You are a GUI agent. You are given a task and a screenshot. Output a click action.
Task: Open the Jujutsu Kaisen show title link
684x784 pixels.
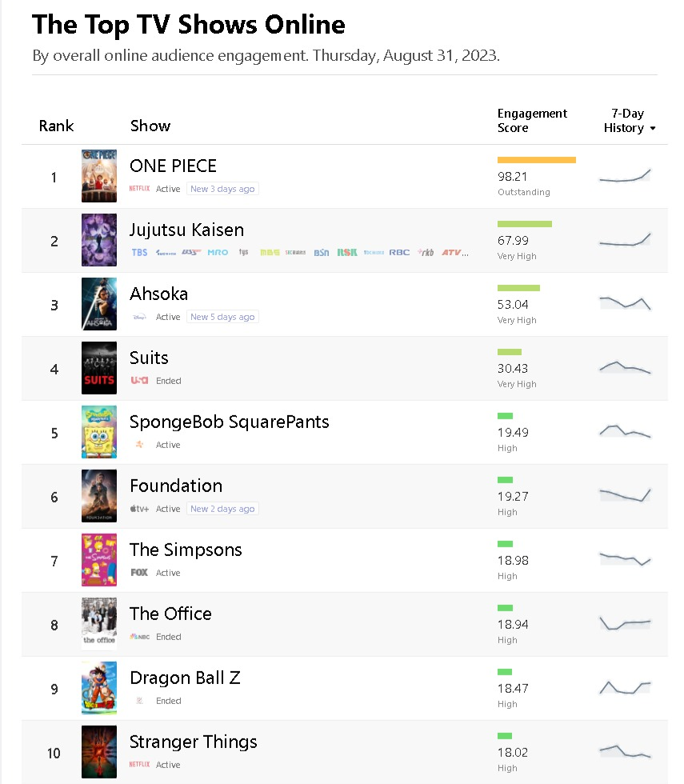(x=186, y=230)
